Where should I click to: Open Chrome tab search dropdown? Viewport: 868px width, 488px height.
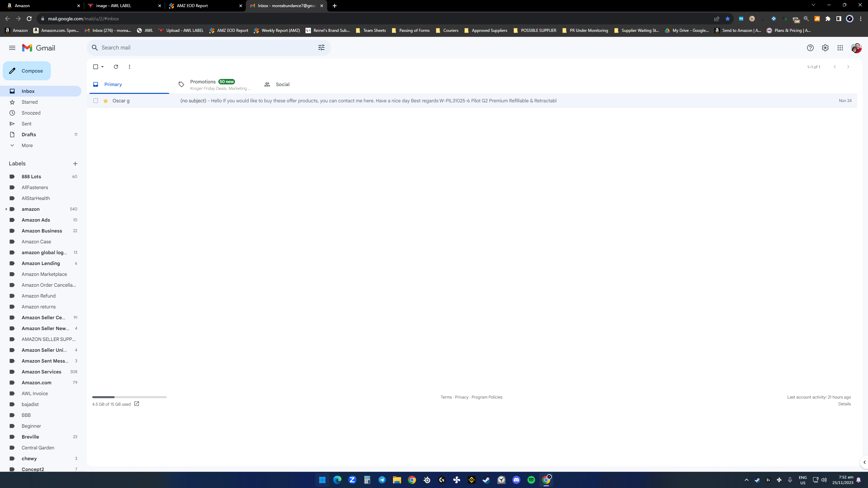(x=813, y=5)
